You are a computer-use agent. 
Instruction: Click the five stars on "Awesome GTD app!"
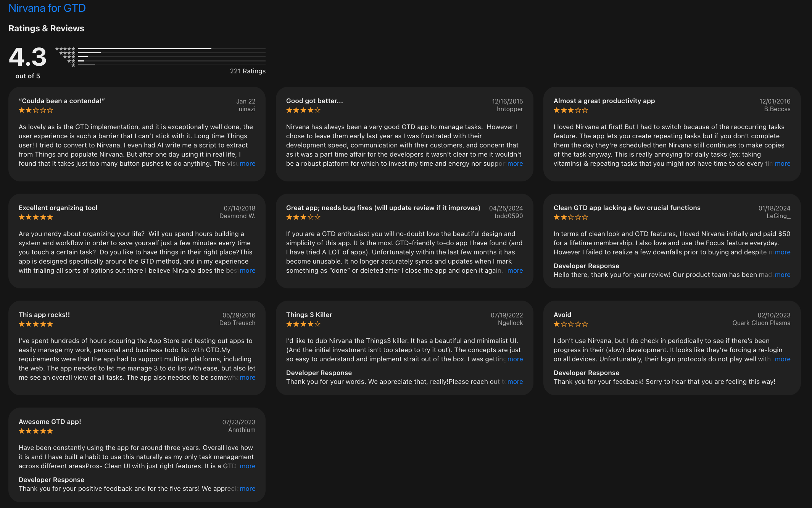35,431
